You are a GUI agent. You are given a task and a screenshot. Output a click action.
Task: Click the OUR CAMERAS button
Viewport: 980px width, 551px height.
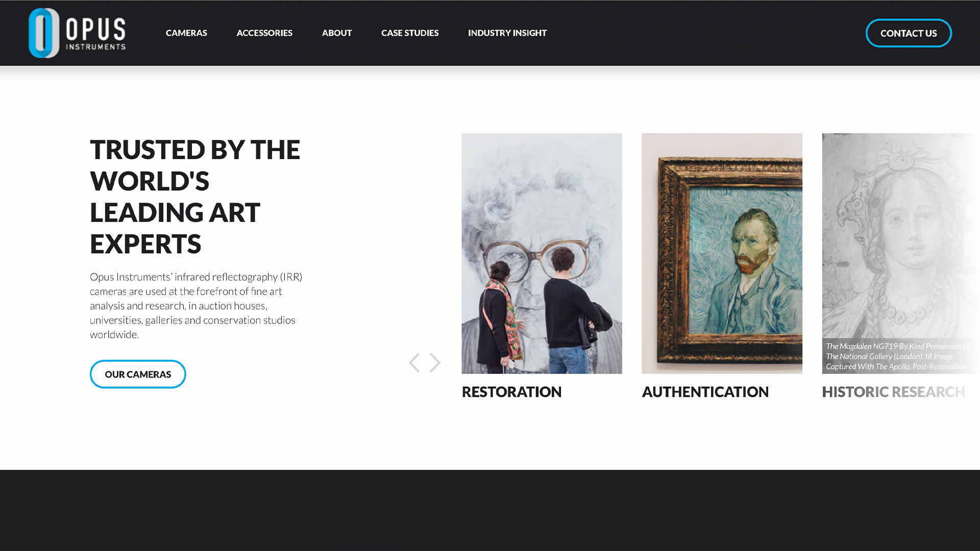[x=138, y=373]
